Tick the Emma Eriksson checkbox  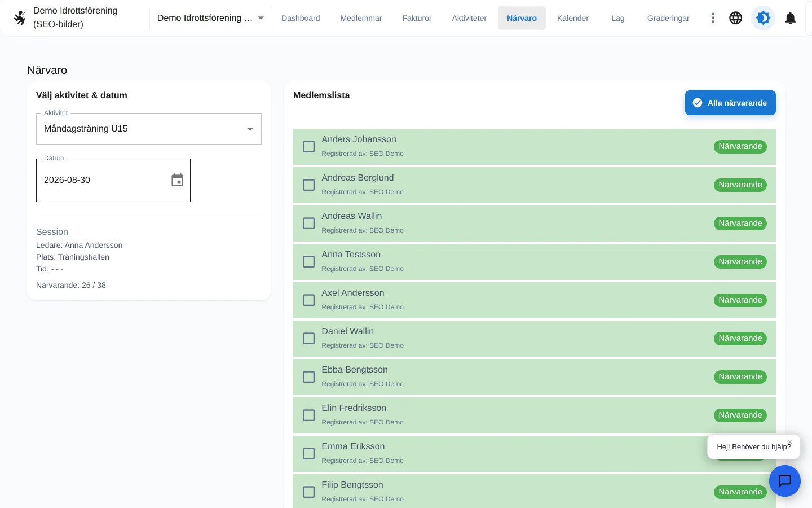point(309,454)
